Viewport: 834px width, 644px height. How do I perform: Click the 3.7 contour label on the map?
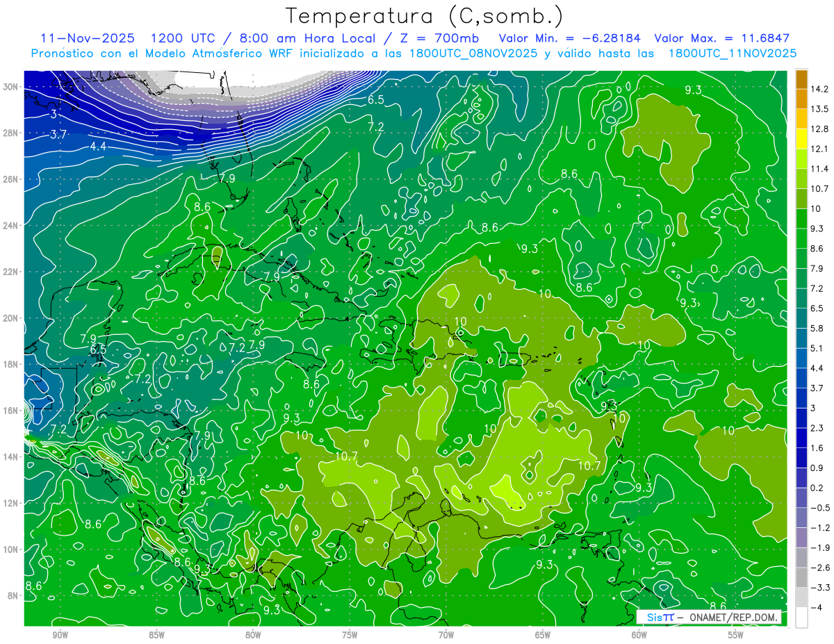coord(58,134)
